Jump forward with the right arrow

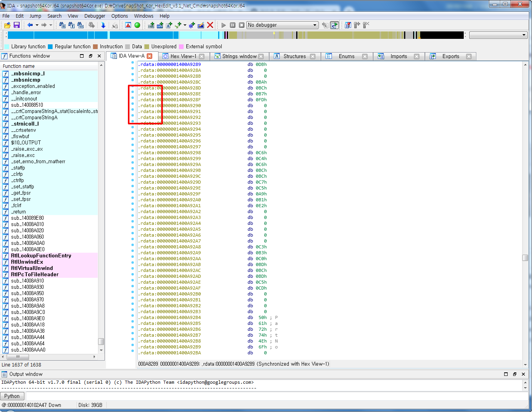click(44, 25)
